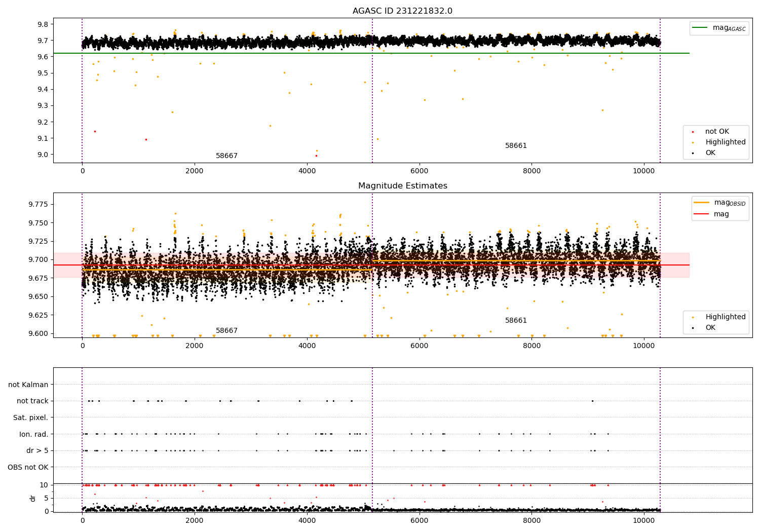The image size is (760, 532).
Task: Select the mag OBSID legend label
Action: [730, 203]
